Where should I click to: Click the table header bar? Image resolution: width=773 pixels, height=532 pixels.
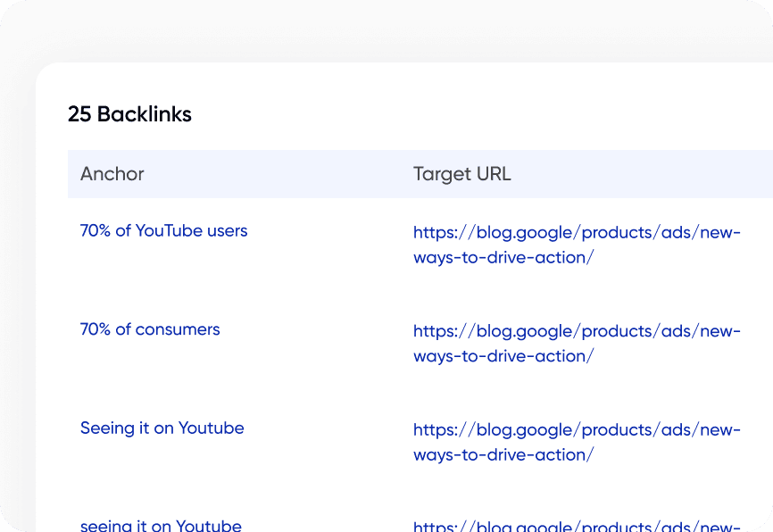pos(420,174)
